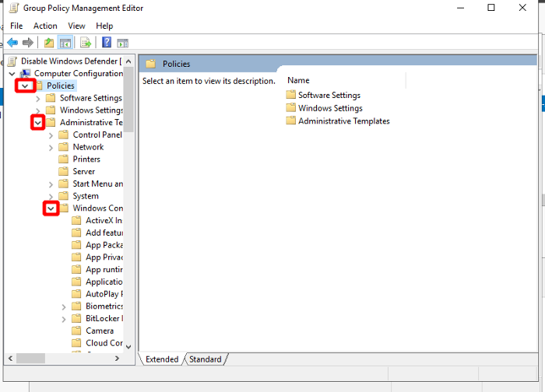Collapse the Windows Components tree node
The width and height of the screenshot is (545, 392).
click(51, 208)
